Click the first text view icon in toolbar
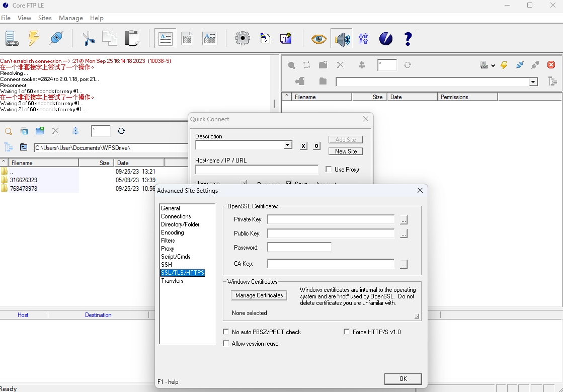563x392 pixels. pyautogui.click(x=165, y=38)
